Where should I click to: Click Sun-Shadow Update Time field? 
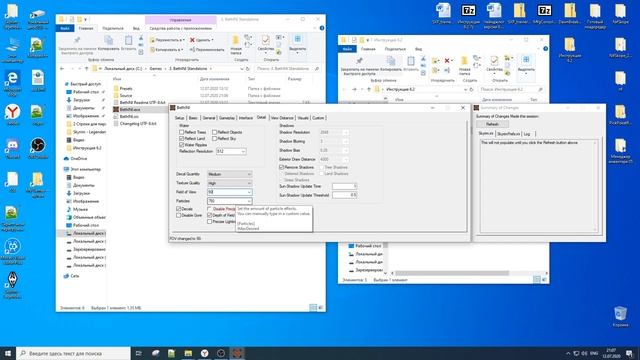coord(344,186)
